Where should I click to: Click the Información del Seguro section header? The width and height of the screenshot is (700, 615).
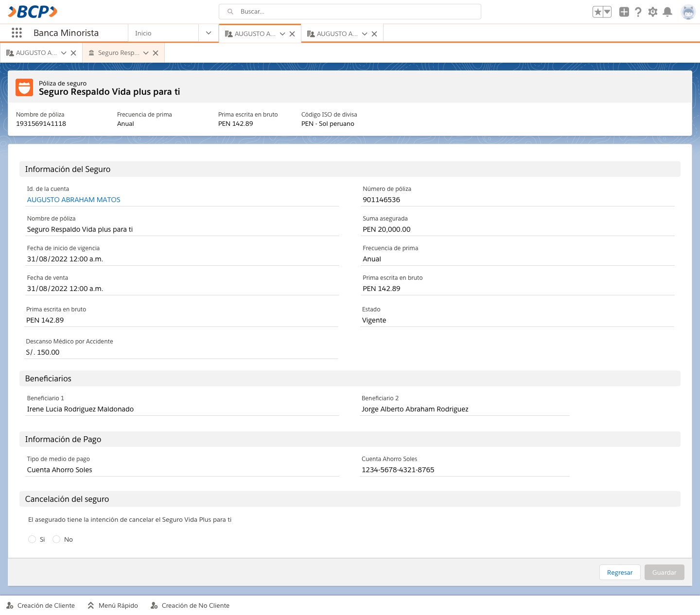pos(350,169)
